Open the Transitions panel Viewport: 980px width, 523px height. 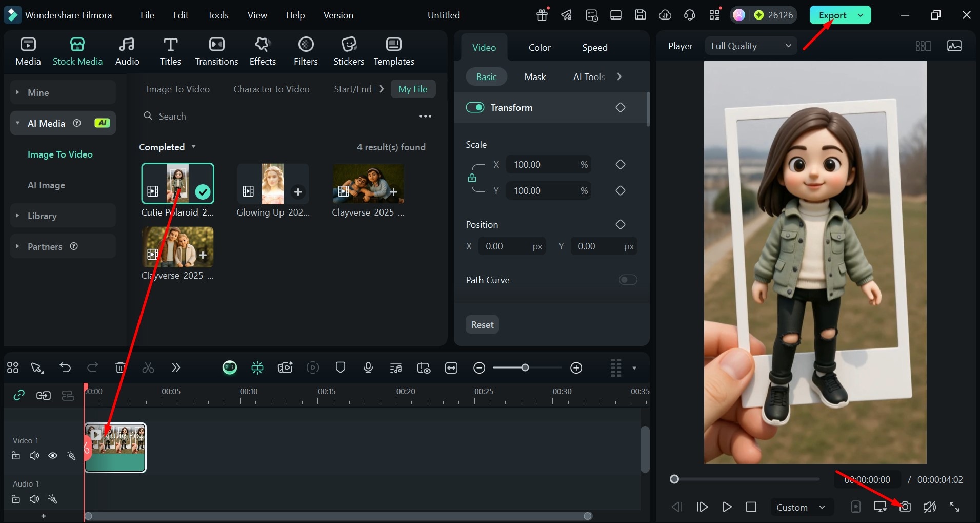(216, 51)
